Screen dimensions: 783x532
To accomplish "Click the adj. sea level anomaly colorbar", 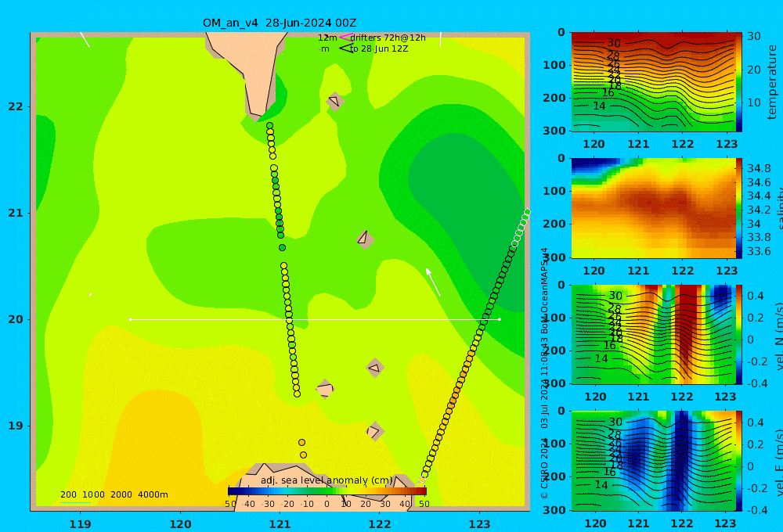I will coord(327,491).
